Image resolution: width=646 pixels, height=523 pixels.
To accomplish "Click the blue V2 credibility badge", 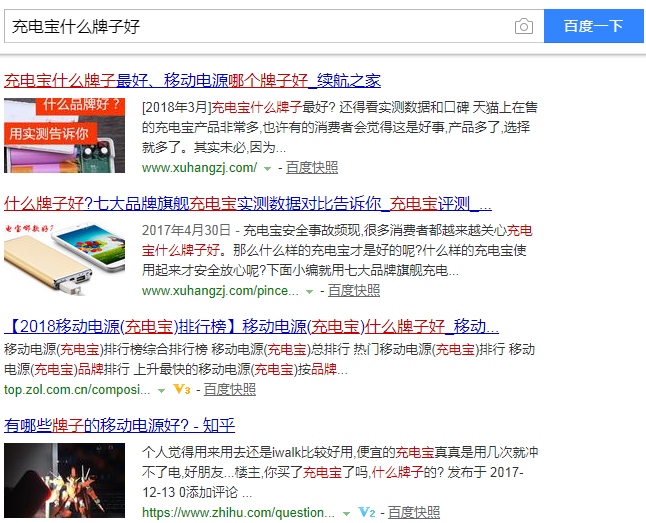I will click(367, 512).
